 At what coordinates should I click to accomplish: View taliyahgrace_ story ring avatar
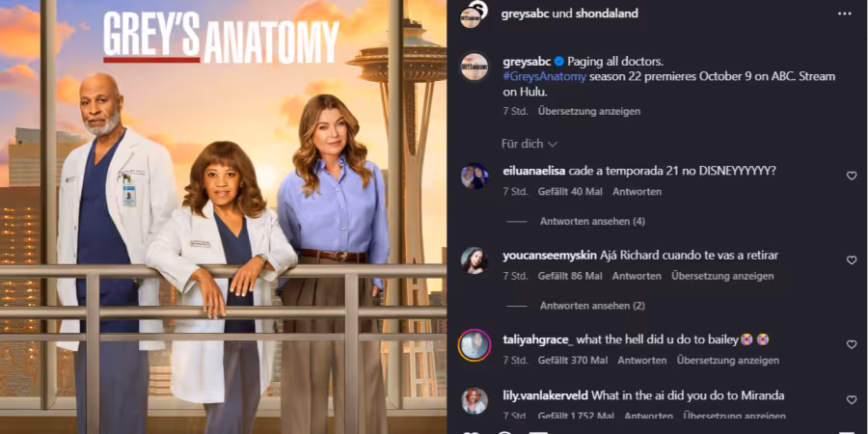pyautogui.click(x=475, y=345)
